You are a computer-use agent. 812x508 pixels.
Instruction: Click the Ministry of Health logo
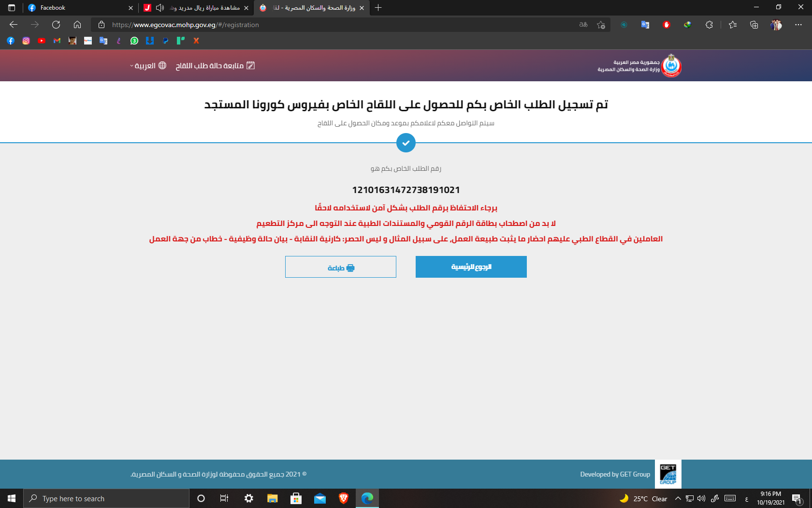pos(671,66)
